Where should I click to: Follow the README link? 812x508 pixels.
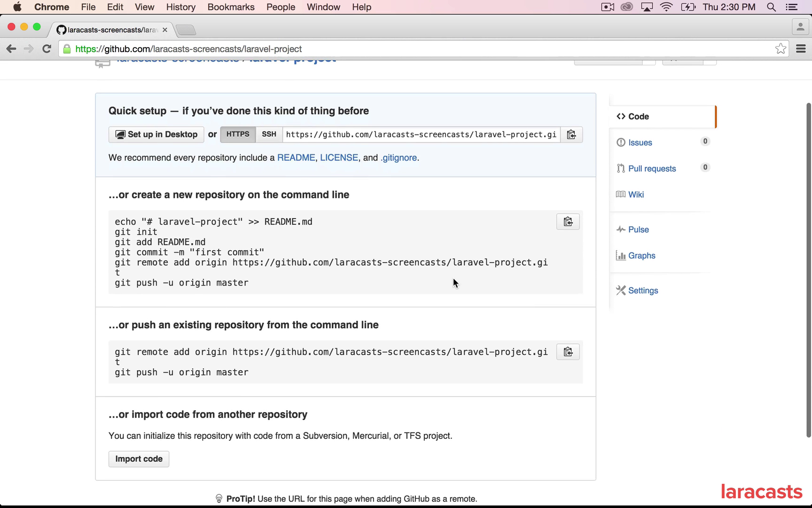click(296, 158)
